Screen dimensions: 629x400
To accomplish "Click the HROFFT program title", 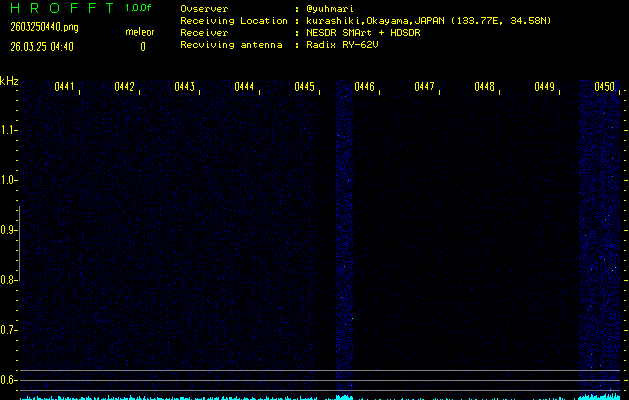I will pos(62,8).
